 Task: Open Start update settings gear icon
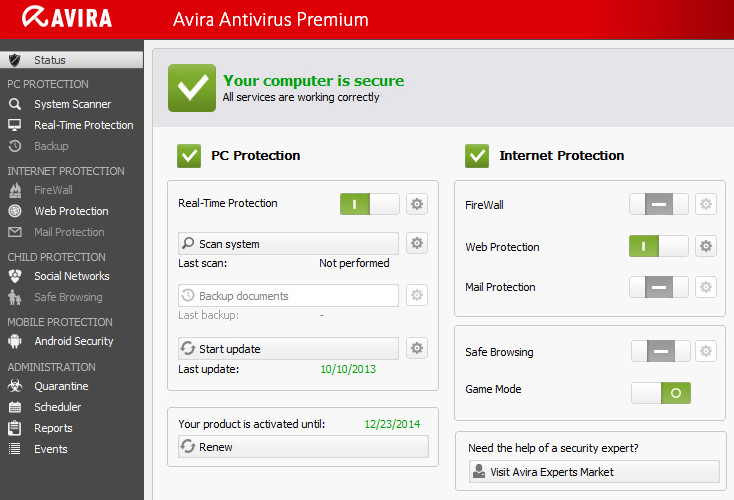point(417,348)
